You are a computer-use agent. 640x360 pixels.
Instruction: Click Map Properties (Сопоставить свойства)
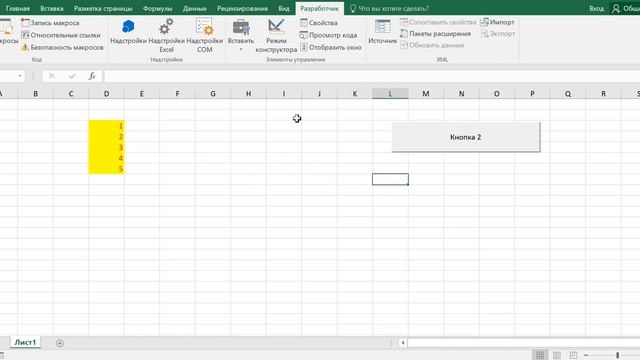438,22
